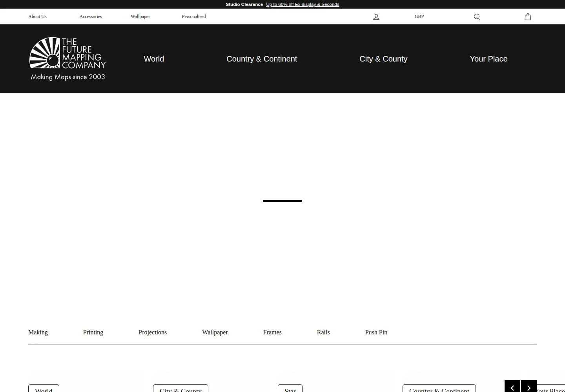Select Wallpaper in the top navigation
The width and height of the screenshot is (565, 392).
140,16
